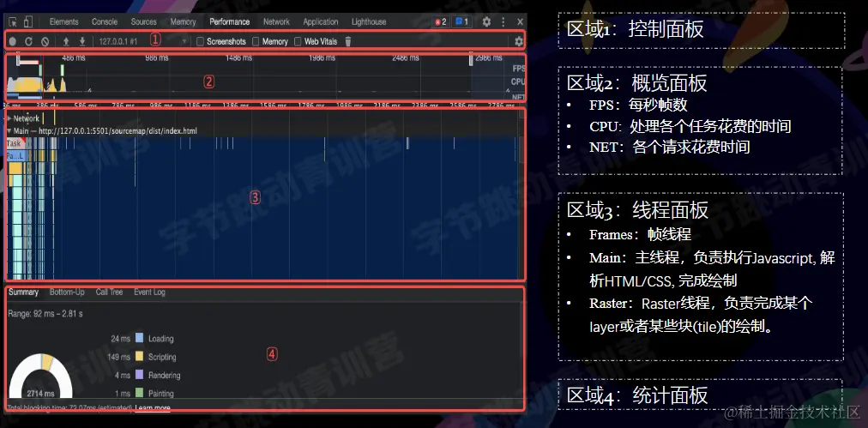Screen dimensions: 868x428
Task: Click the Painting green color swatch
Action: tap(140, 393)
